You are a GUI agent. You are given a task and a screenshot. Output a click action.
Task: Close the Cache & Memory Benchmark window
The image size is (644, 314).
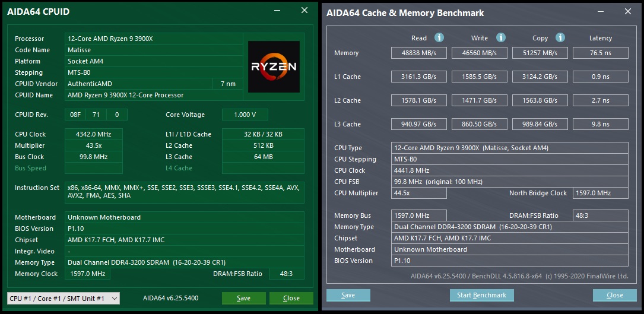point(627,12)
